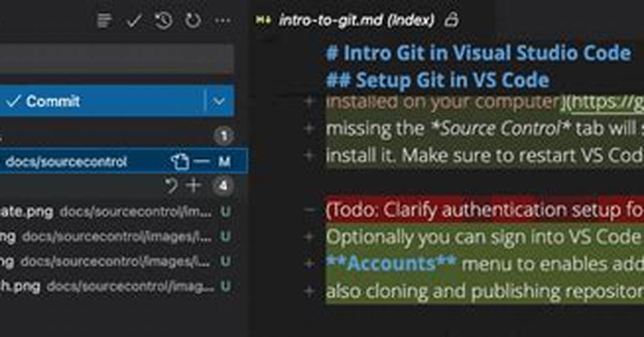Expand the Commit button dropdown chevron
This screenshot has height=337, width=644.
pos(219,101)
